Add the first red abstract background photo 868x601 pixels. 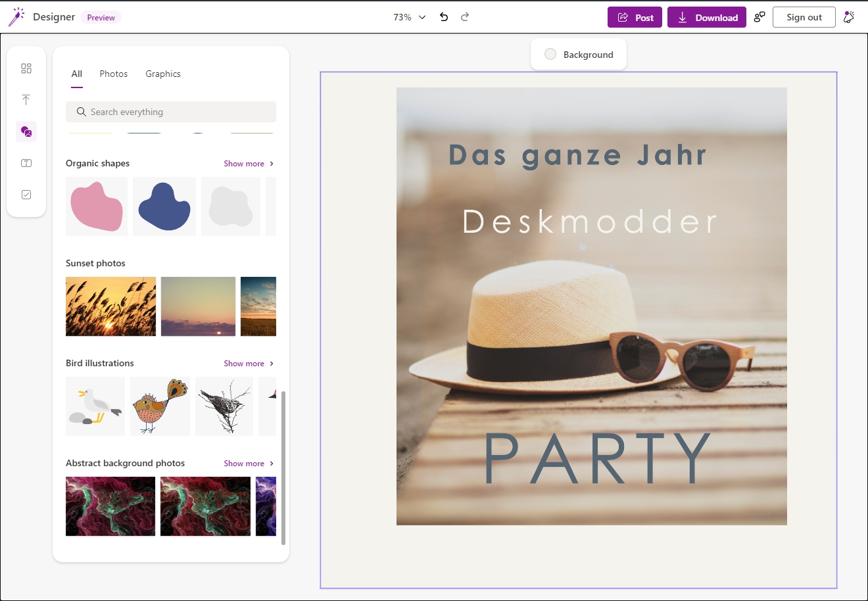pyautogui.click(x=110, y=506)
